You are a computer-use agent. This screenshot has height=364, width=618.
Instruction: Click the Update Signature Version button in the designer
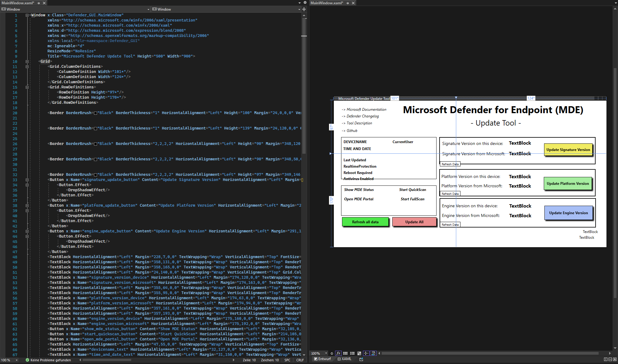[x=568, y=149]
